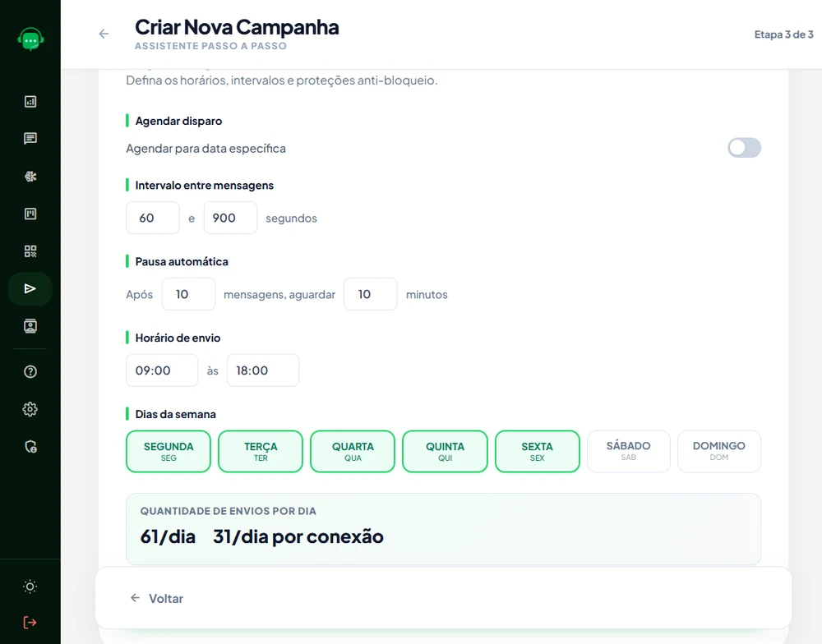
Task: Click the Dias da semana heading
Action: coord(176,415)
